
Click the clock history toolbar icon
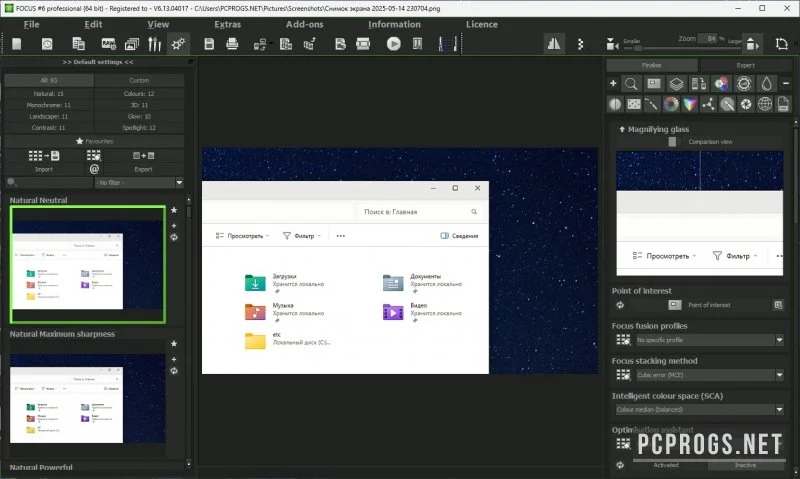click(x=47, y=44)
